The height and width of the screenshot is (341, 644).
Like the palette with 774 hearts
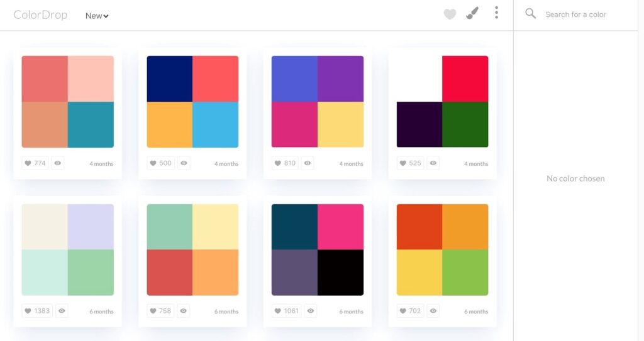click(x=35, y=163)
